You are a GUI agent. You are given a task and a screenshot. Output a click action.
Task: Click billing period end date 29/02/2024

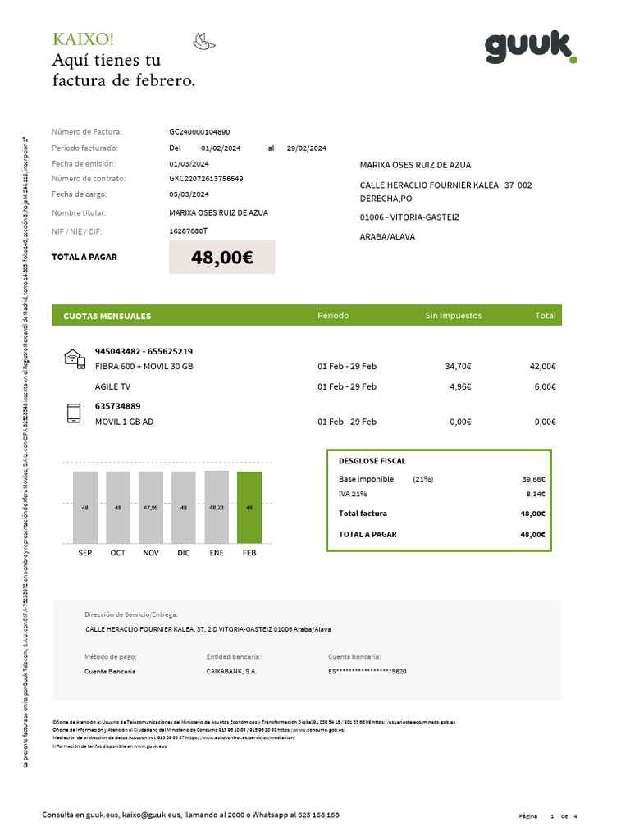tap(307, 148)
